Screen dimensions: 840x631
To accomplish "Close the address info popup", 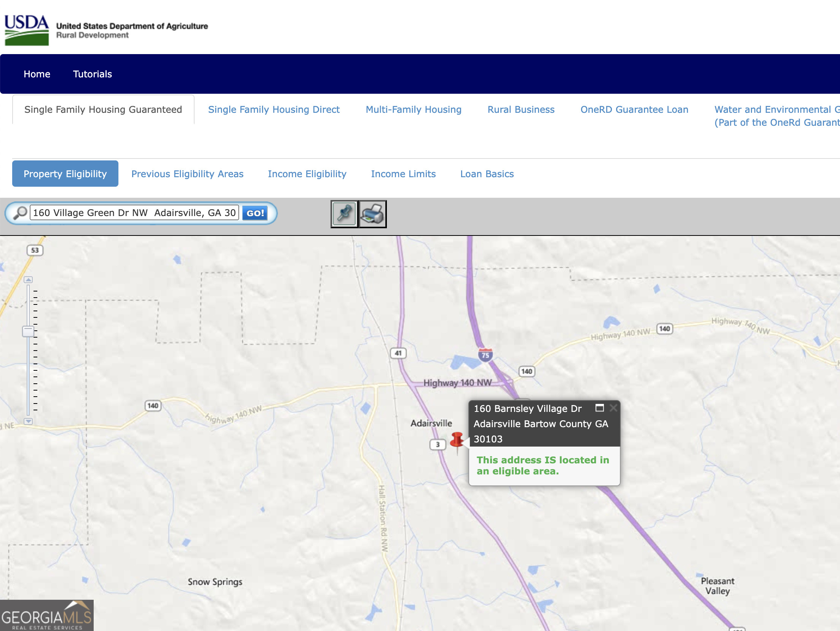I will tap(613, 408).
